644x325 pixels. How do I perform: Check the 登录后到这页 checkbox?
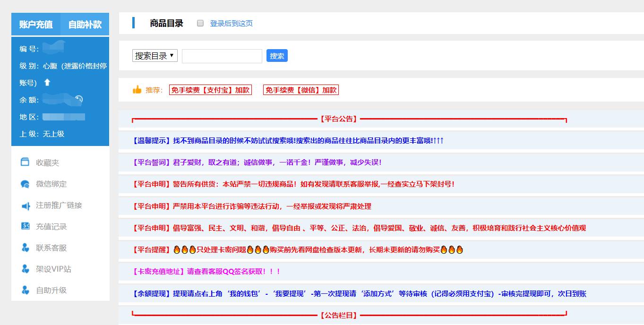[x=199, y=23]
